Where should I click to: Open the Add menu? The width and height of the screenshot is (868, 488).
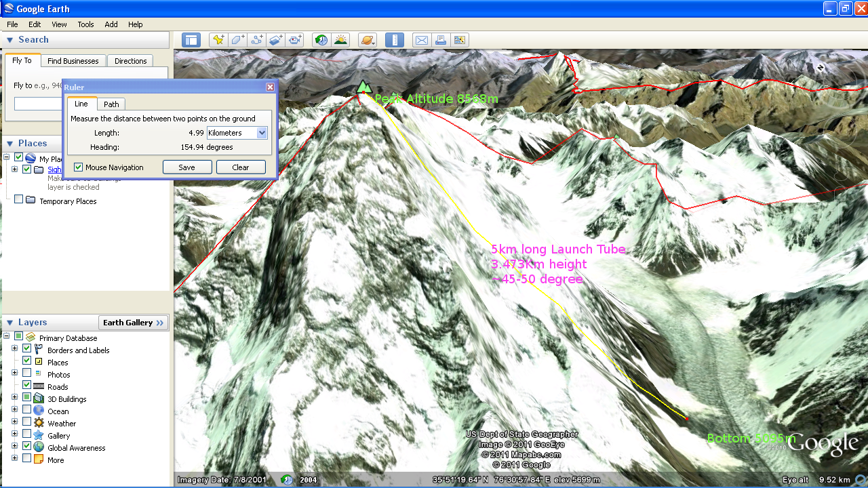pyautogui.click(x=111, y=24)
